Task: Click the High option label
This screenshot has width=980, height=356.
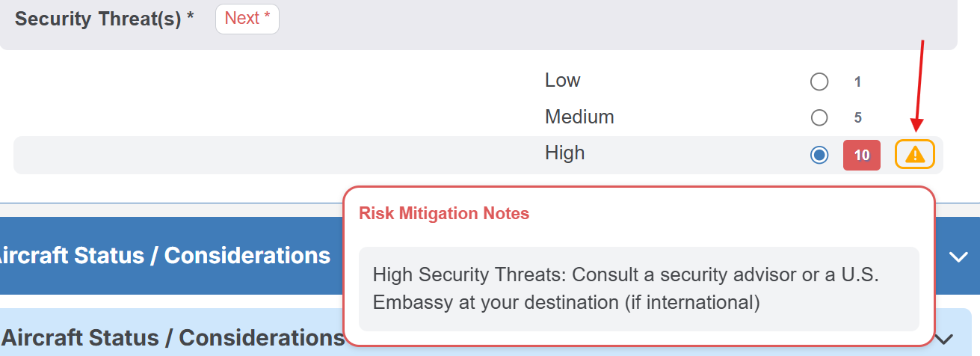Action: (x=564, y=153)
